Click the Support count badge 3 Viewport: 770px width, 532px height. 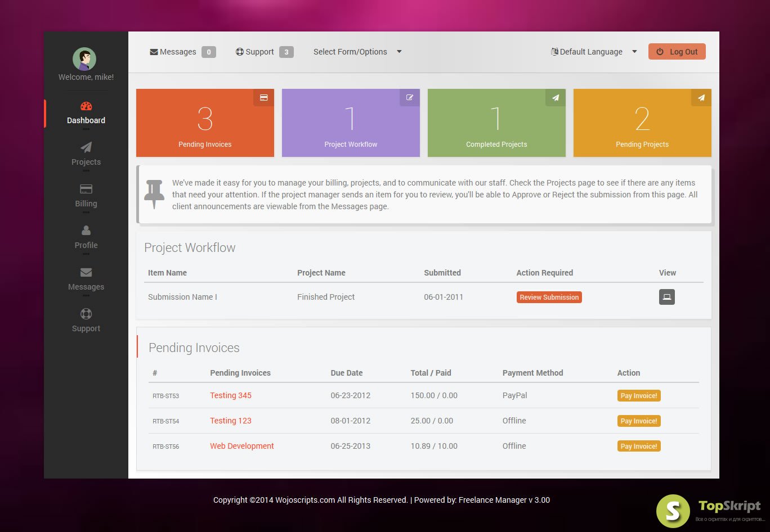point(286,52)
